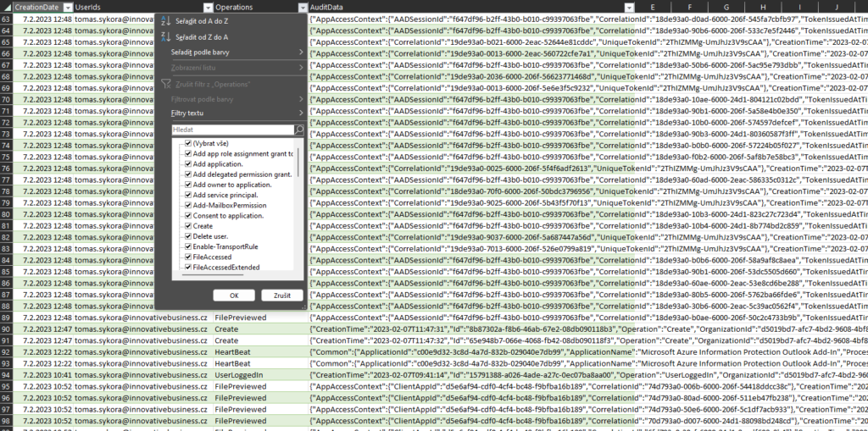Click the 7.2.2023 12:47 date in row 90
868x431 pixels.
click(43, 329)
